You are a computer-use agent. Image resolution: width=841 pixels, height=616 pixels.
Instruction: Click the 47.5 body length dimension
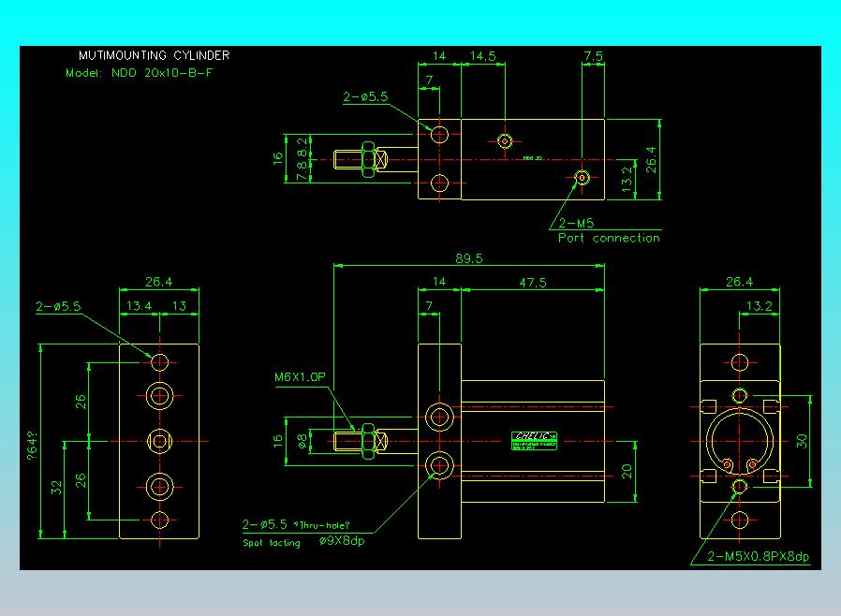point(533,283)
